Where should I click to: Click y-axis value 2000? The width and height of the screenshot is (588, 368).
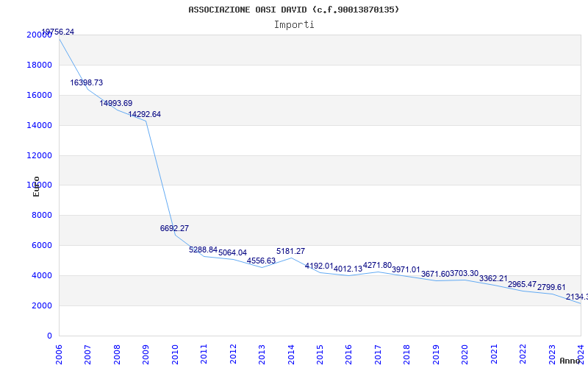42,305
